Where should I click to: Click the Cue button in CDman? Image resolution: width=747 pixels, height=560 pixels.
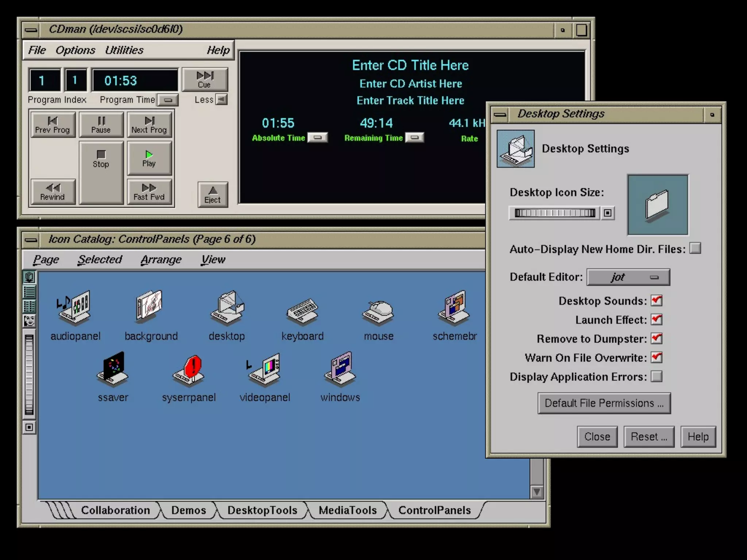[x=205, y=79]
